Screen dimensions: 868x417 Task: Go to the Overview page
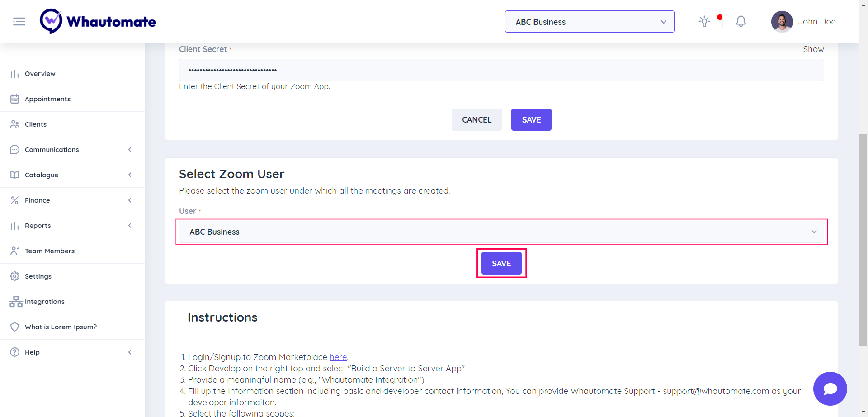(x=40, y=74)
